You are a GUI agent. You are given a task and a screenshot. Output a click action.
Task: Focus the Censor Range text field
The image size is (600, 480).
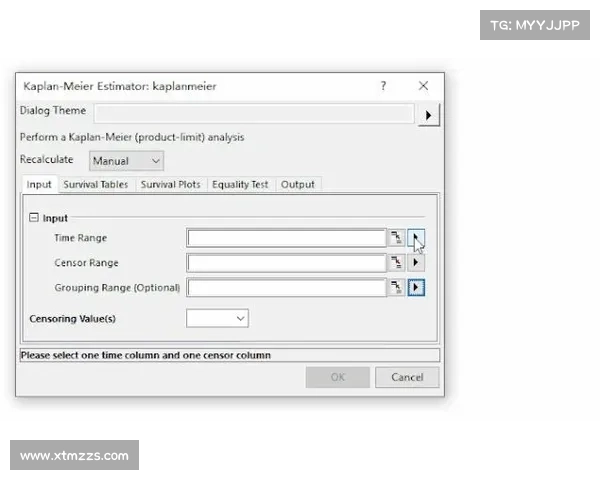tap(286, 263)
